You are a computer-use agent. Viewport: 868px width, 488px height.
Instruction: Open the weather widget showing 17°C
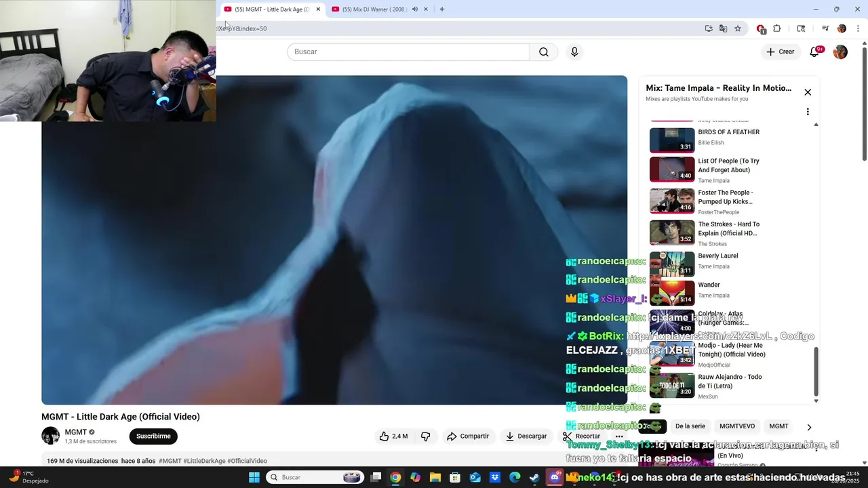27,477
